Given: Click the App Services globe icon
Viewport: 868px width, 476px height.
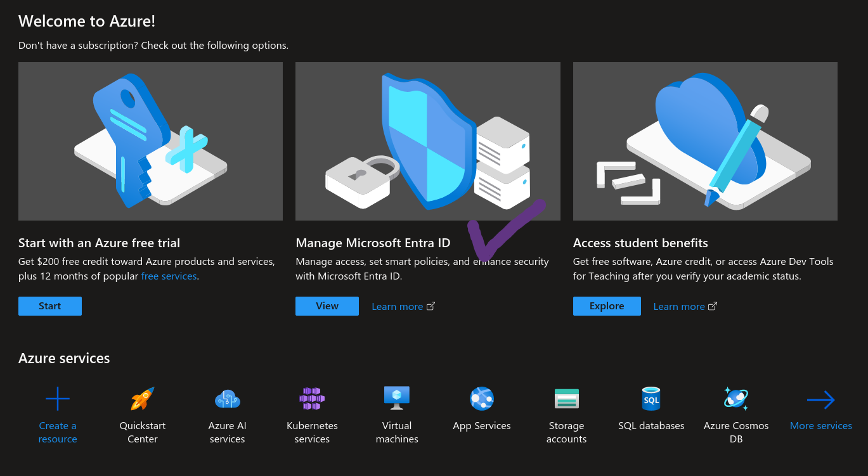Looking at the screenshot, I should [482, 399].
